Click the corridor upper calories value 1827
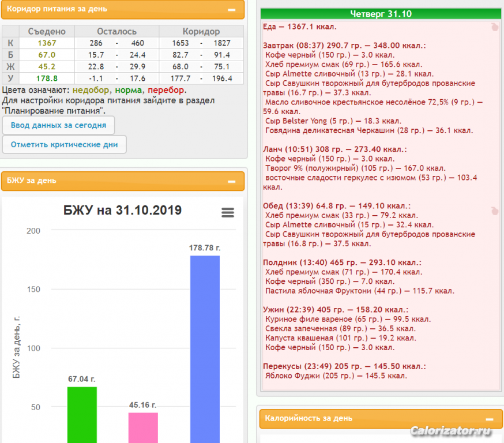Viewport: 504px width, 443px height. (x=222, y=43)
